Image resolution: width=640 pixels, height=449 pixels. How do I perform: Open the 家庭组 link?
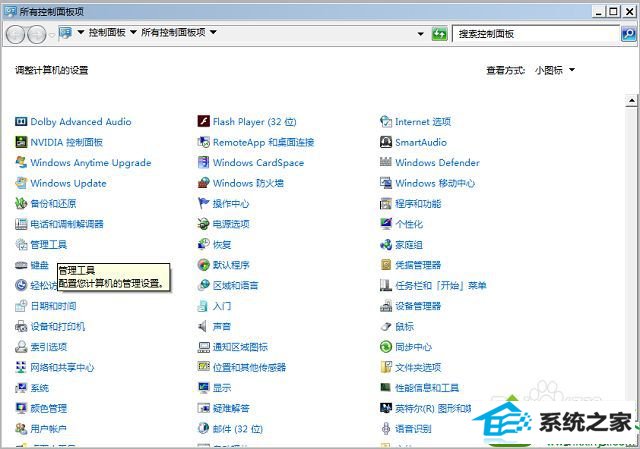pyautogui.click(x=409, y=245)
